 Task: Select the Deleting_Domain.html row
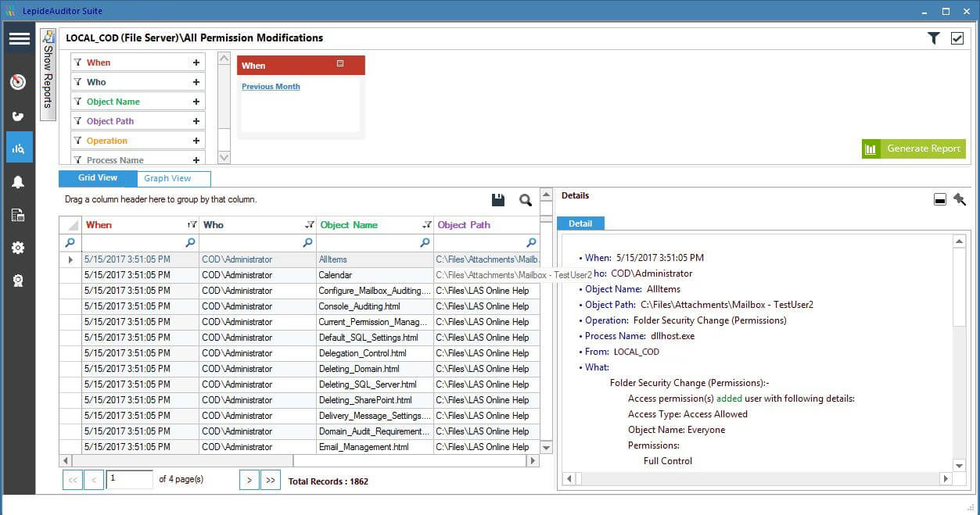click(300, 369)
